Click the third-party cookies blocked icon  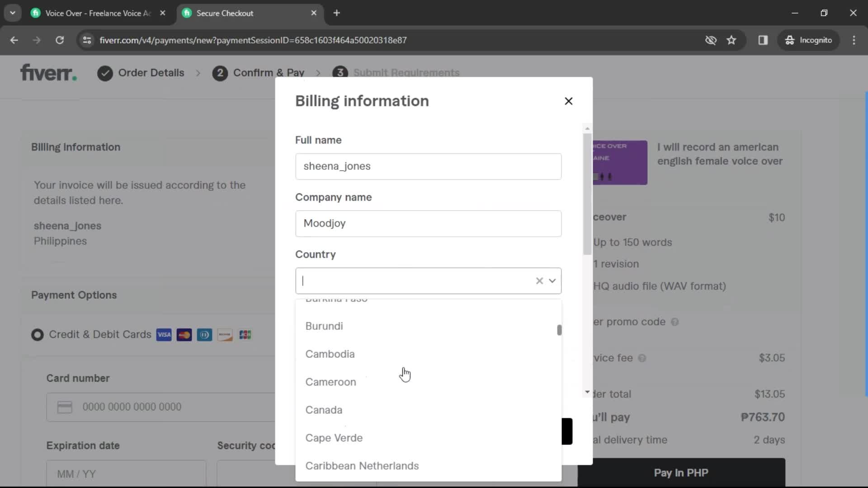(711, 40)
